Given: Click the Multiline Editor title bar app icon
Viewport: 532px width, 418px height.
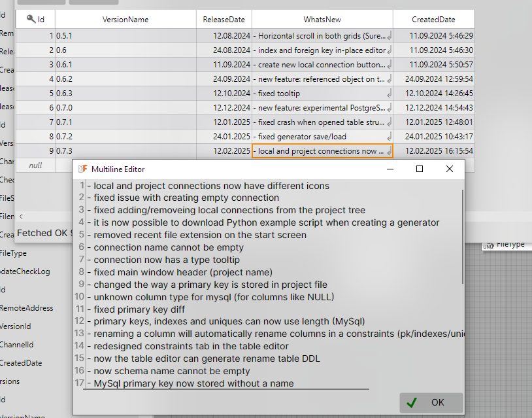Looking at the screenshot, I should click(83, 169).
